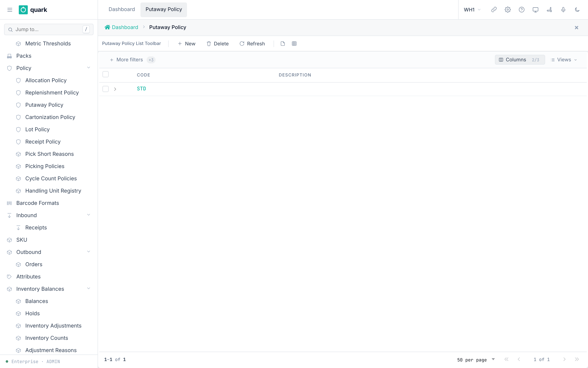588x368 pixels.
Task: Switch to dark mode moon icon
Action: click(577, 10)
